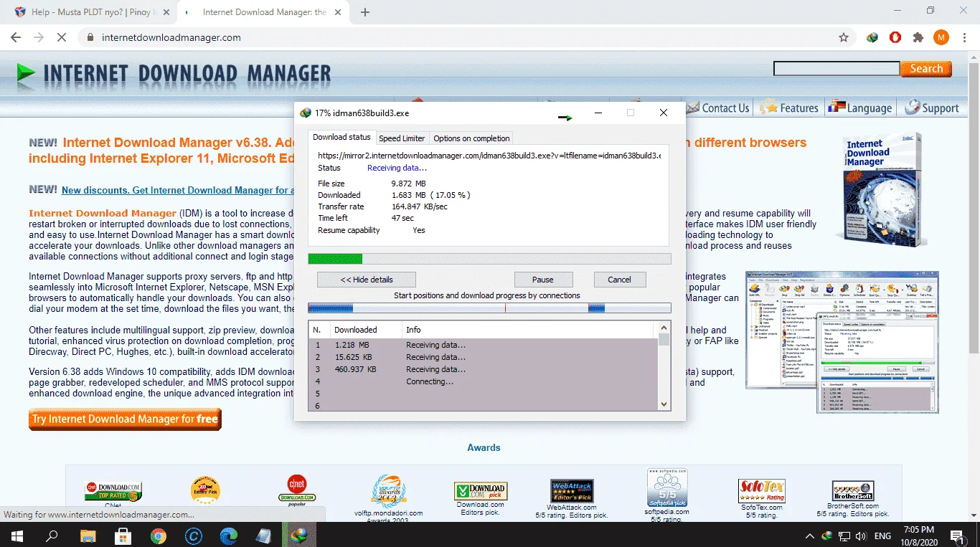Go back in Chrome browser
Screen dimensions: 980x547
tap(16, 37)
